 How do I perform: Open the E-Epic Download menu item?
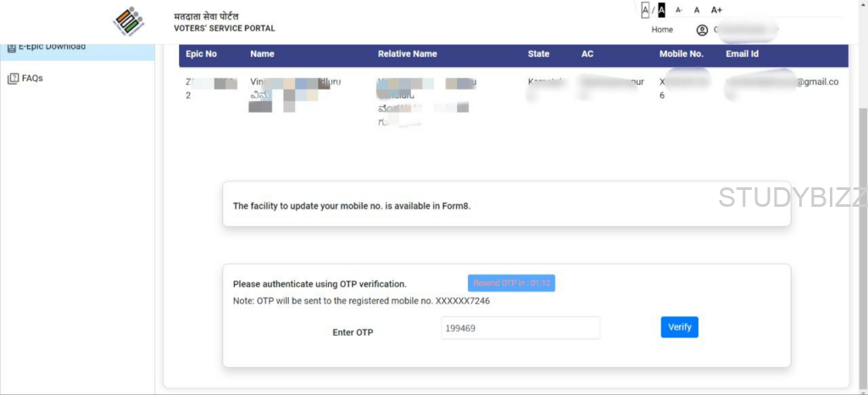pyautogui.click(x=52, y=46)
